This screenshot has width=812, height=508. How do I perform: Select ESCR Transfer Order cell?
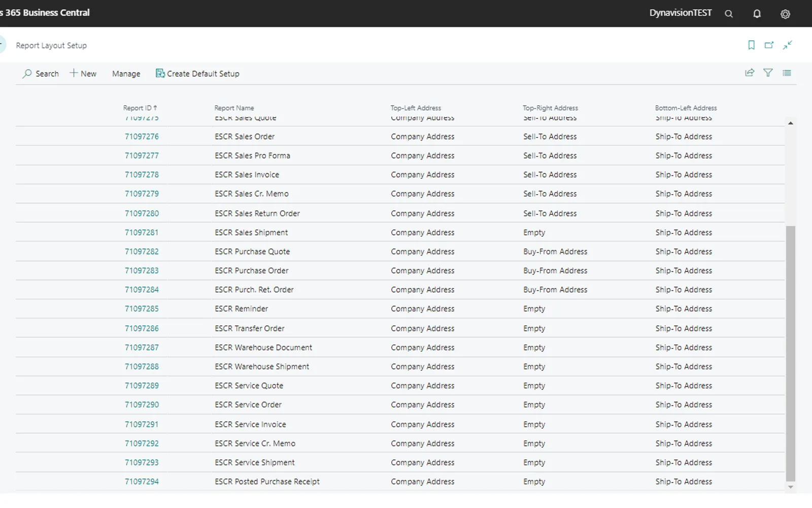tap(250, 329)
